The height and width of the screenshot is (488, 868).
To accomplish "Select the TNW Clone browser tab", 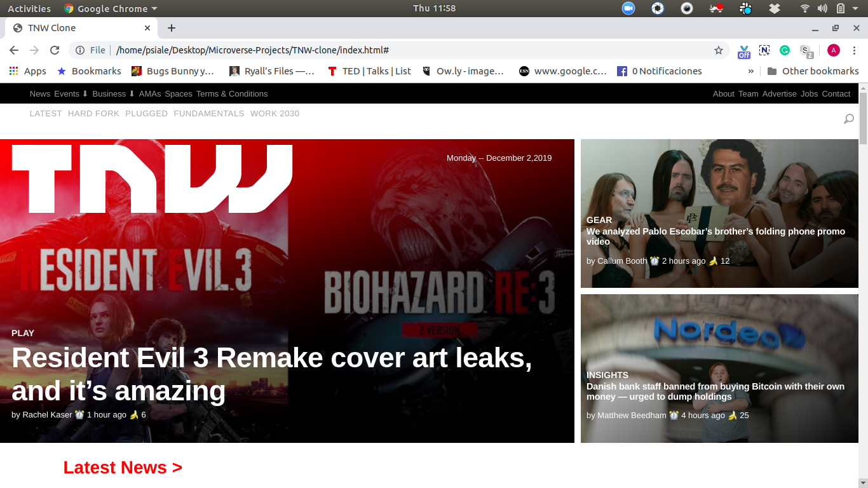I will [81, 28].
